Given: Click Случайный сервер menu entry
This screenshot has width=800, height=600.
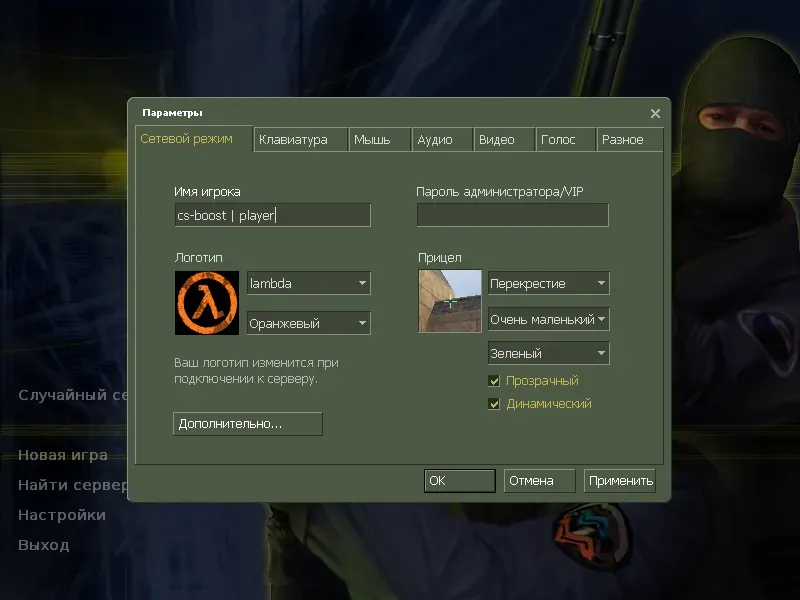Looking at the screenshot, I should coord(72,395).
